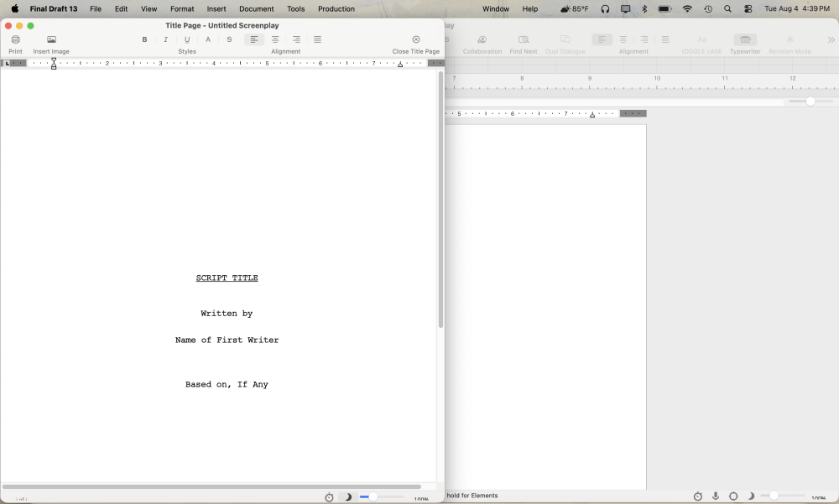Click the Close Title Page button
This screenshot has height=504, width=839.
coord(416,39)
